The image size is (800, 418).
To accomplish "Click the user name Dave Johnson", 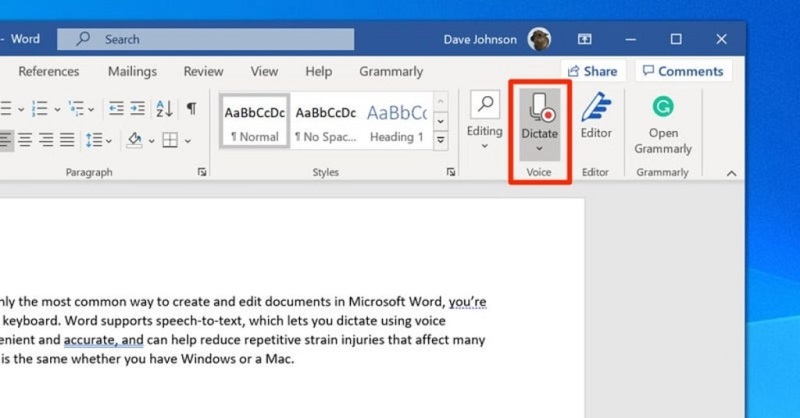I will tap(480, 39).
